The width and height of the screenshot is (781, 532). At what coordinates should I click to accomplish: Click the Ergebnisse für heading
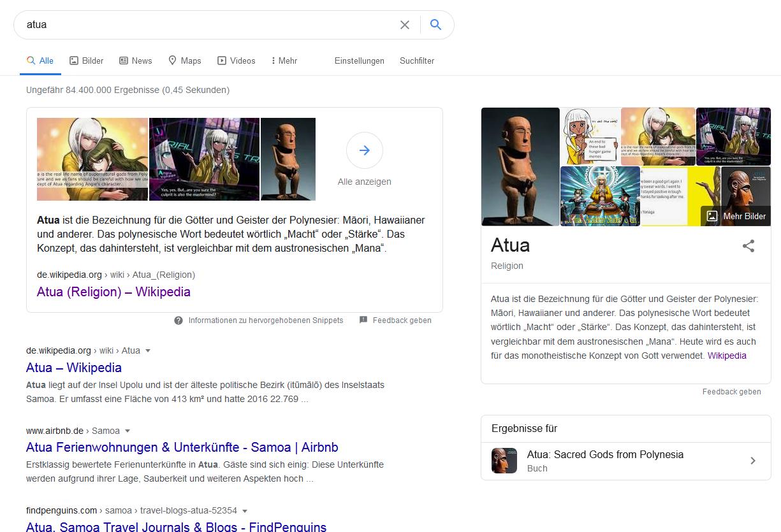524,428
